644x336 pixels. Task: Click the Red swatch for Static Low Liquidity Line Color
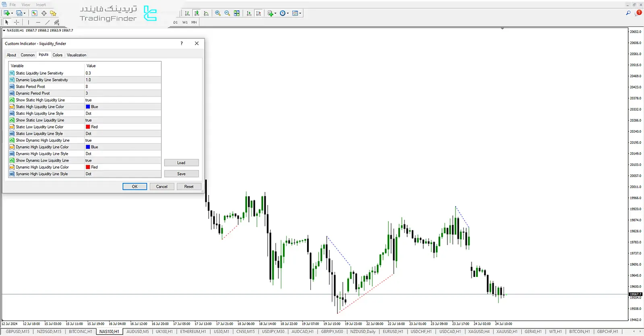88,127
